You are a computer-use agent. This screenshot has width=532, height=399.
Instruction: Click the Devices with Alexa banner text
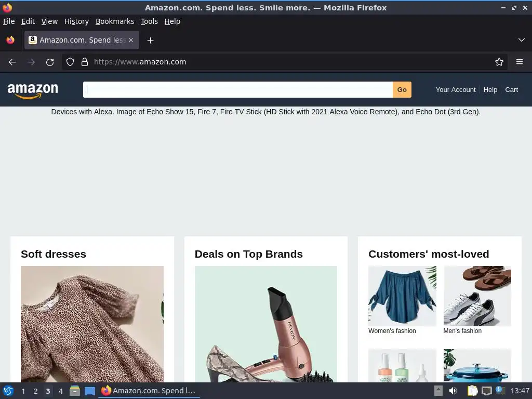point(265,112)
